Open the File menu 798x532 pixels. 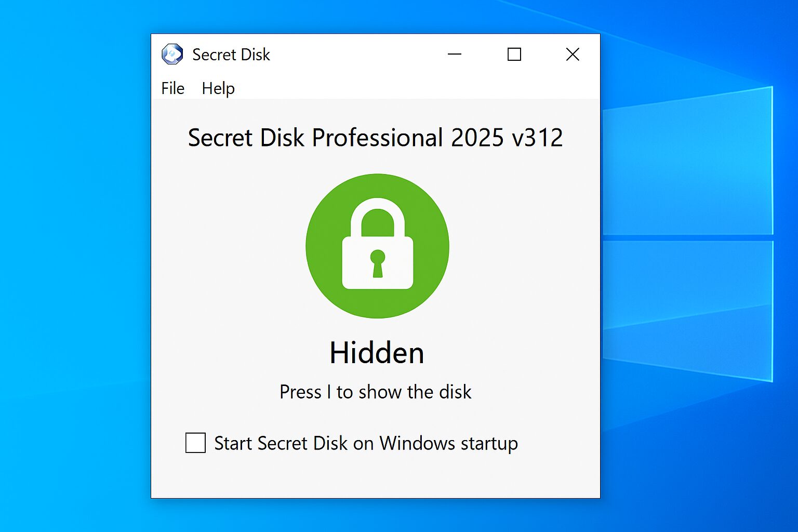(x=172, y=88)
